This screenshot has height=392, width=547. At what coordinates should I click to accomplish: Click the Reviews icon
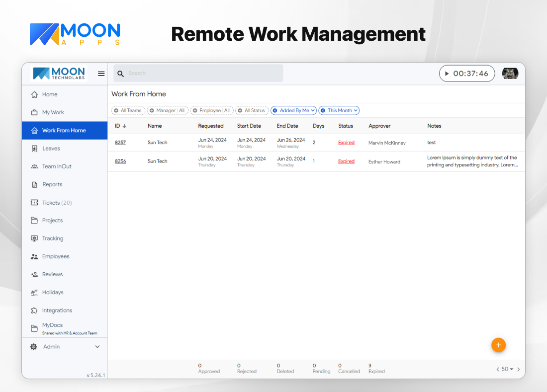point(34,274)
